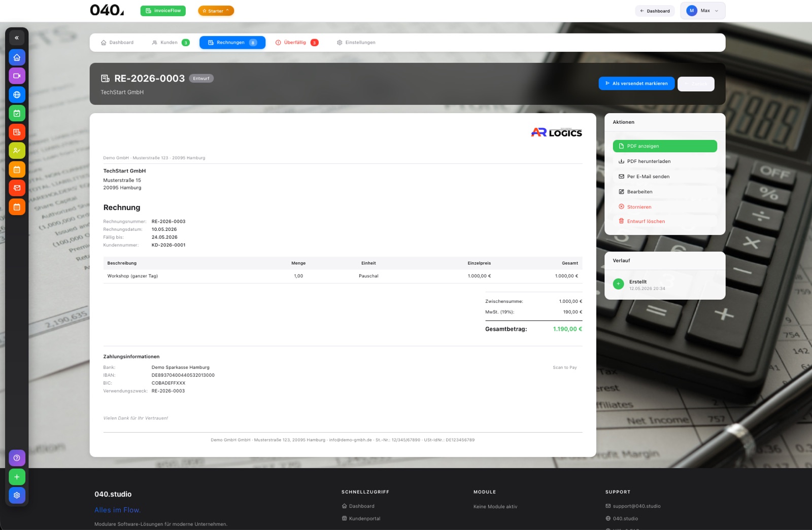This screenshot has height=530, width=812.
Task: Open the purple video camera module
Action: (x=17, y=76)
